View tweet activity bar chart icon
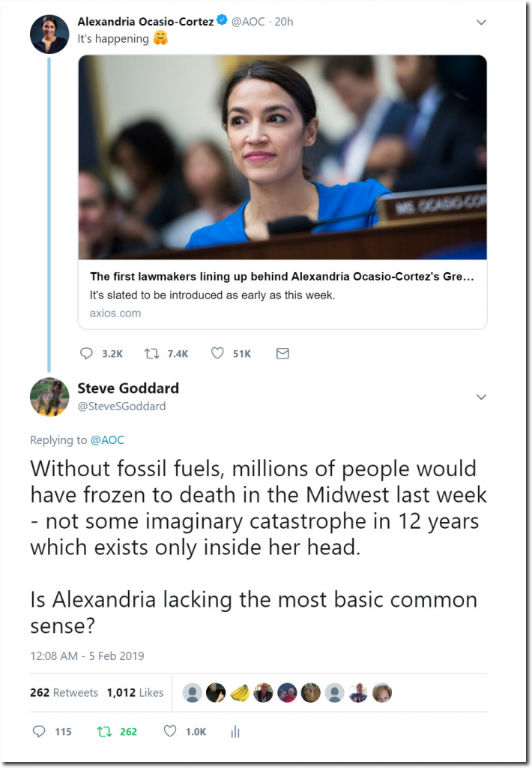This screenshot has width=532, height=768. coord(235,732)
